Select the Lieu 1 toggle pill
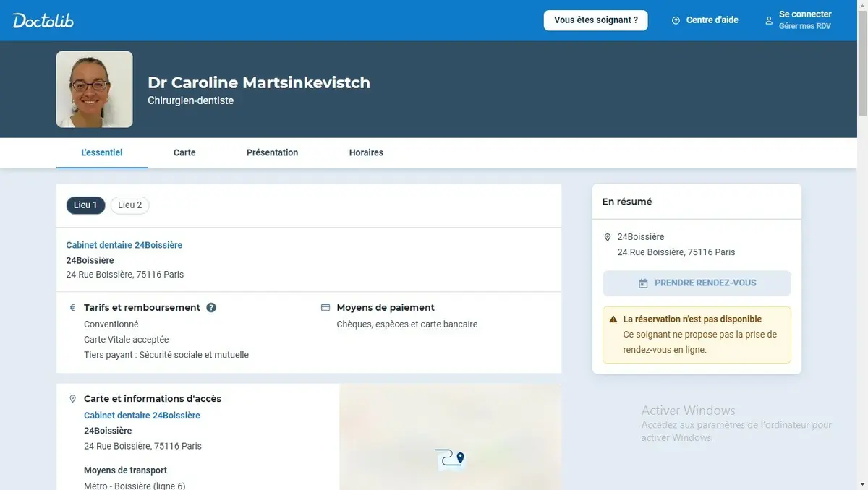This screenshot has width=868, height=490. 85,205
